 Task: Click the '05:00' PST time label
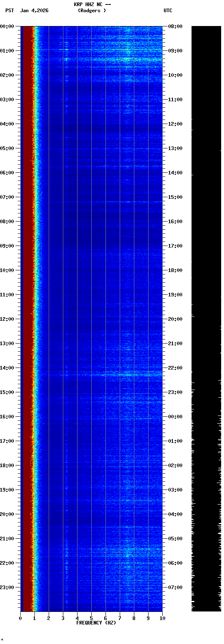tap(7, 148)
